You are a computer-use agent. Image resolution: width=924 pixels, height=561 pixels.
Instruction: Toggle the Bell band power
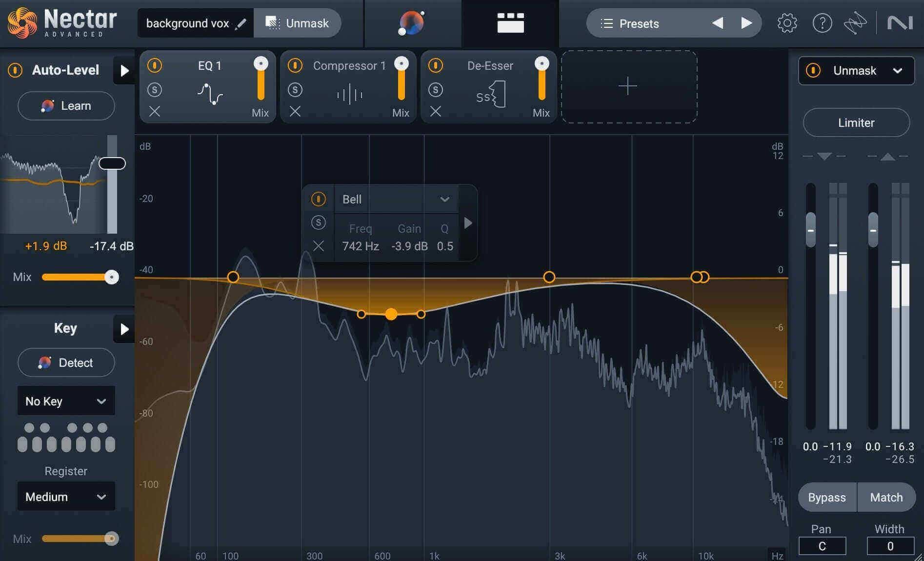[x=319, y=199]
